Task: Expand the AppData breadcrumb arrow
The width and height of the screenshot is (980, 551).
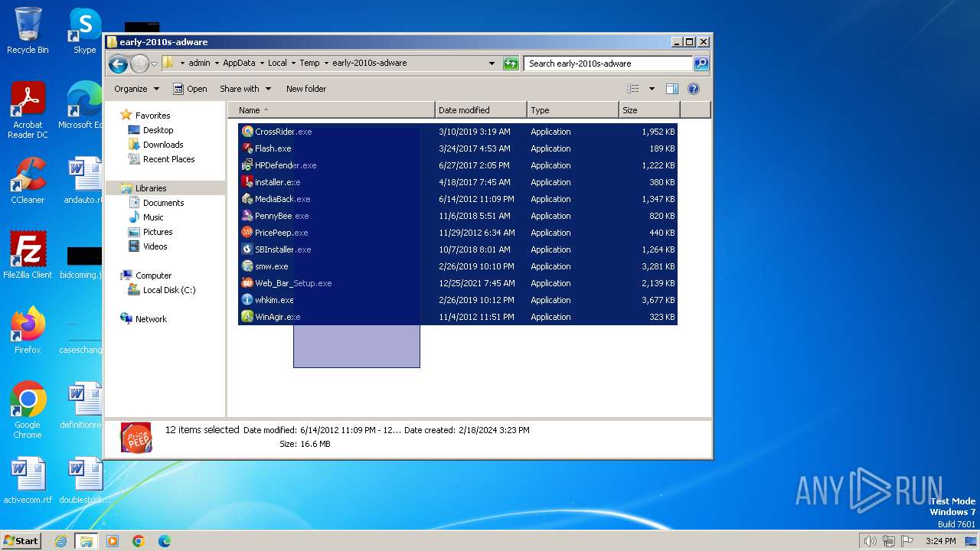Action: [x=261, y=64]
